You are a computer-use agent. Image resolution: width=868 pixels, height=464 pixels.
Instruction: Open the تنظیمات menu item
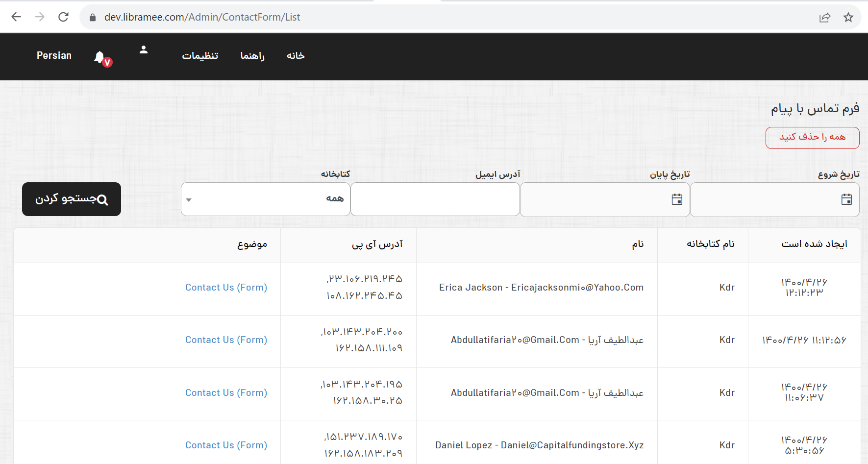pyautogui.click(x=200, y=56)
